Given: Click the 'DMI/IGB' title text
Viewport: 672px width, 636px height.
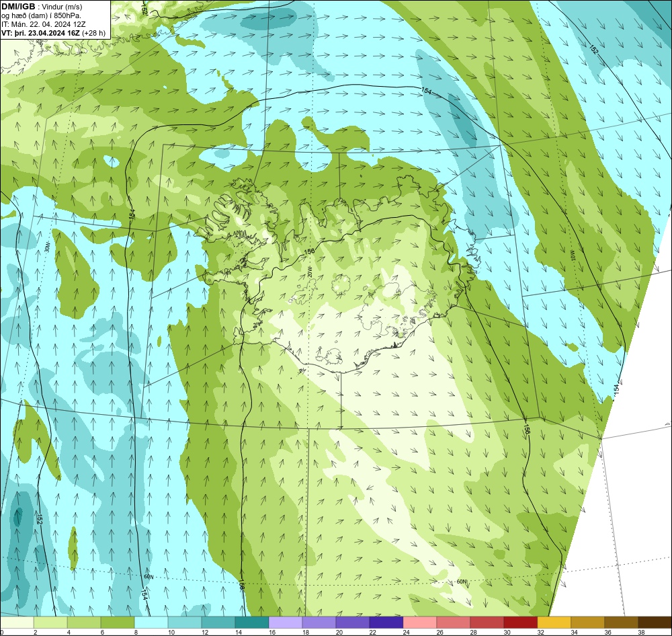Looking at the screenshot, I should pos(18,6).
